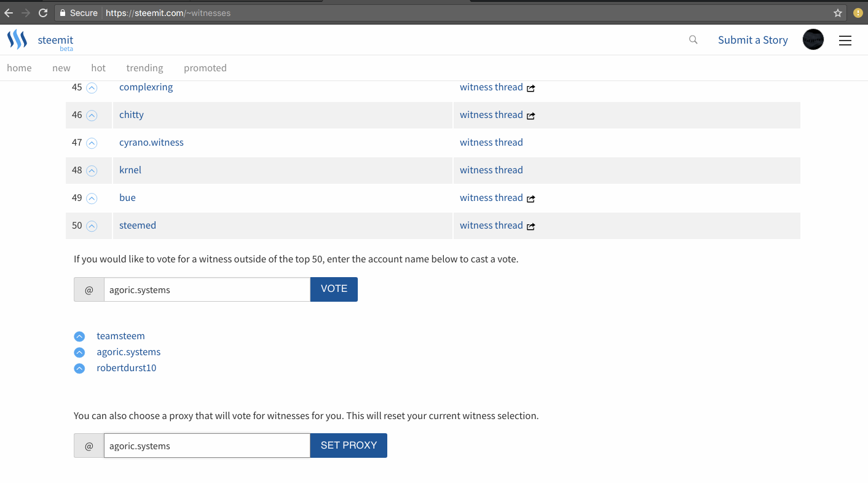868x483 pixels.
Task: Go to the new tab
Action: (61, 68)
